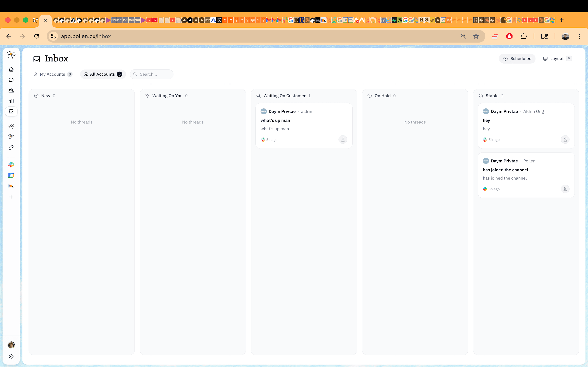Select the All Accounts filter
The width and height of the screenshot is (588, 367).
tap(103, 74)
